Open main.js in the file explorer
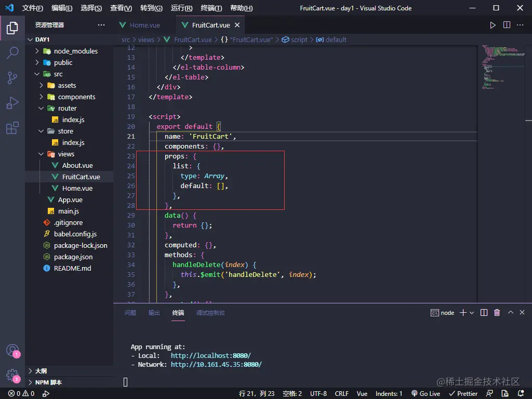 click(x=68, y=211)
